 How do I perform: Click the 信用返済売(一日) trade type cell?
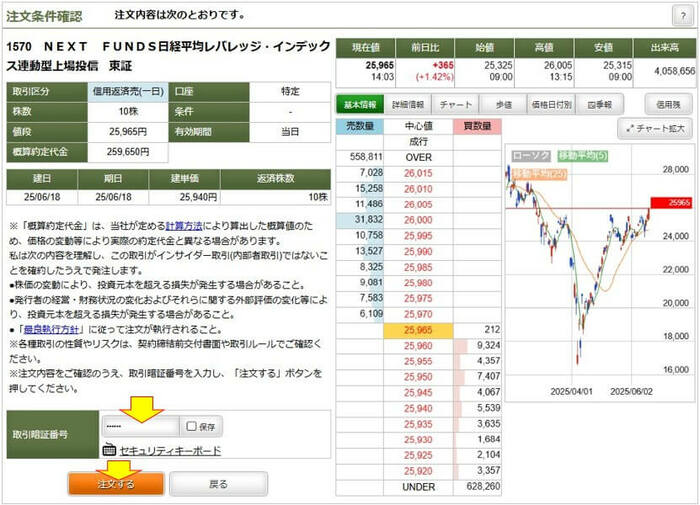(x=128, y=92)
